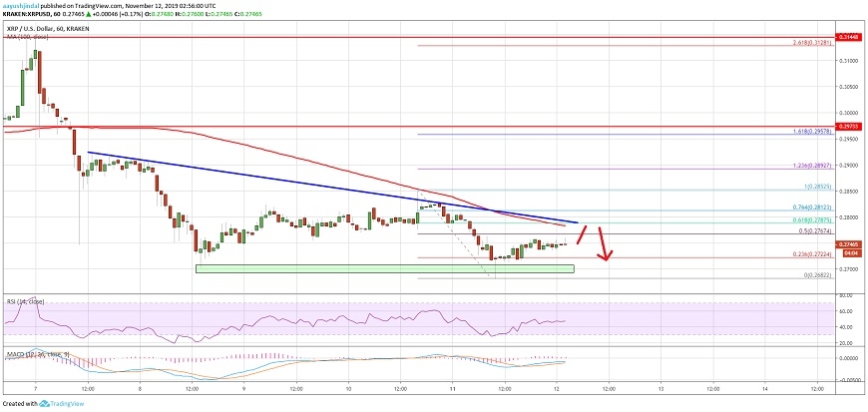Viewport: 868px width, 412px height.
Task: Click the blue descending trend line
Action: (x=332, y=188)
